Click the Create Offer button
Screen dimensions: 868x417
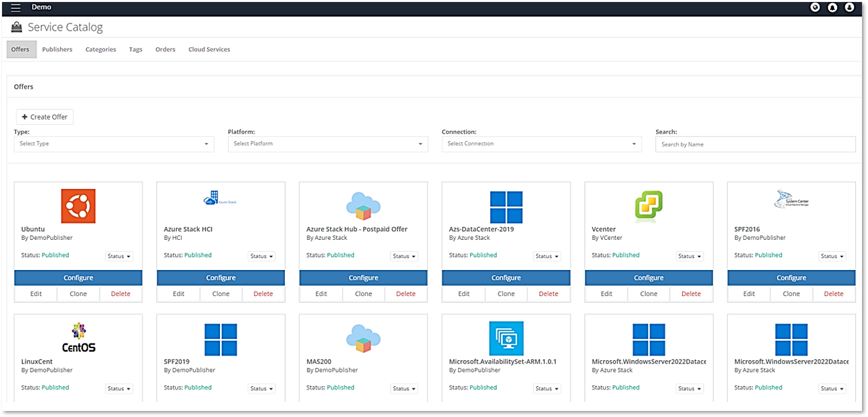[x=45, y=117]
